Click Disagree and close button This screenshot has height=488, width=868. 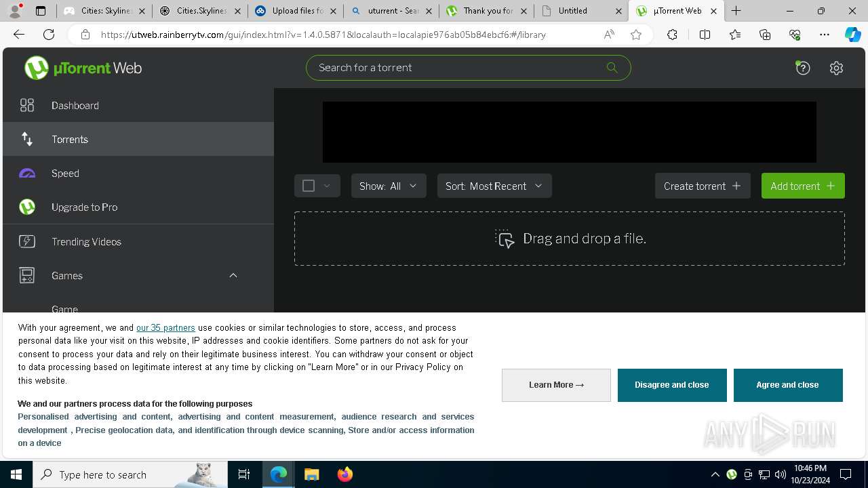tap(672, 385)
